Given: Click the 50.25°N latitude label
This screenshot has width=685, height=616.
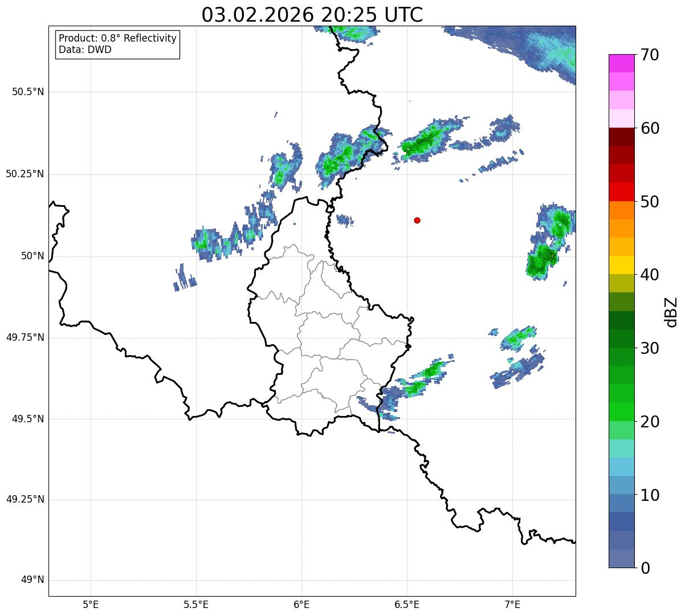Looking at the screenshot, I should (25, 174).
